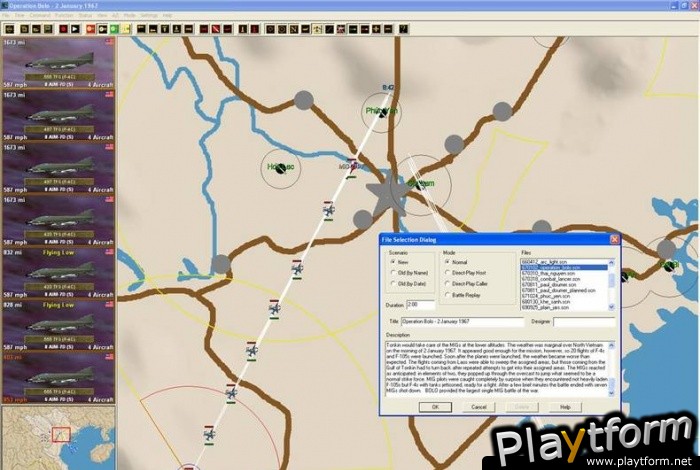The height and width of the screenshot is (470, 700).
Task: Click the Title input field
Action: pyautogui.click(x=462, y=322)
